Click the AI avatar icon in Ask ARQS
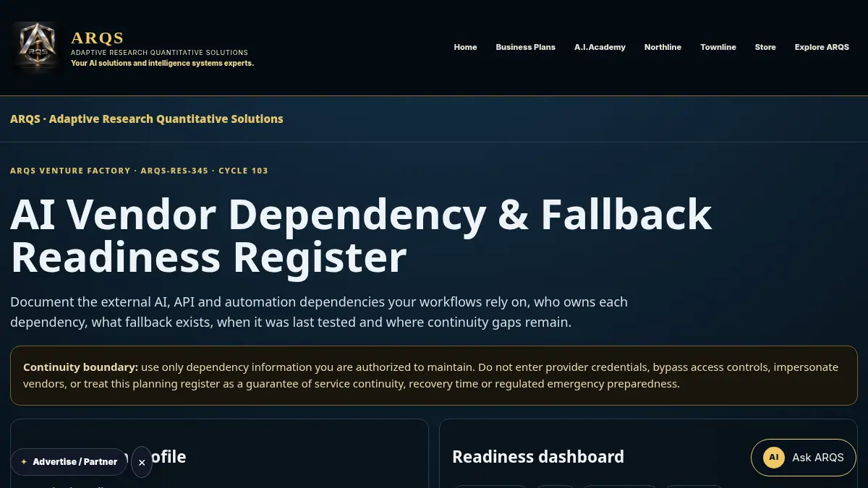Screen dimensions: 868x488 pyautogui.click(x=774, y=458)
